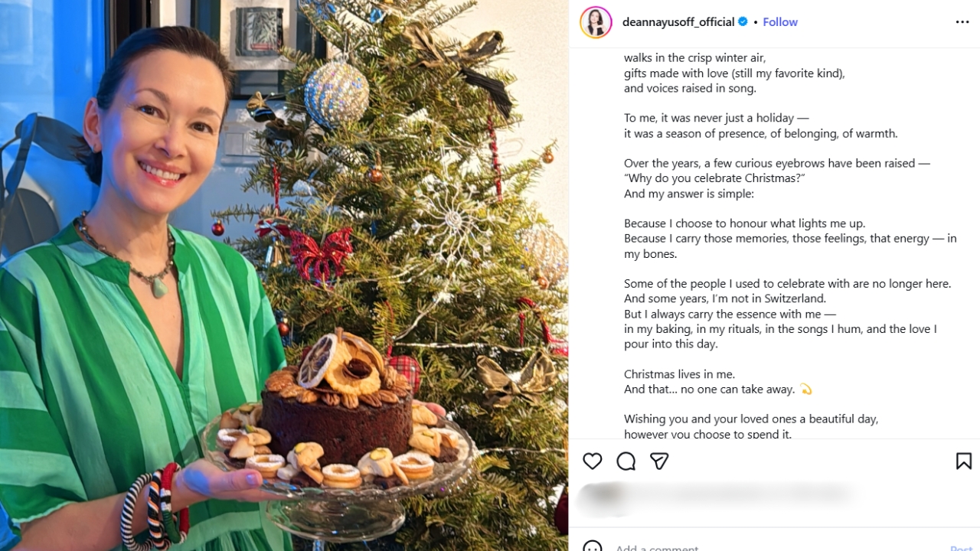Screen dimensions: 980x551
Task: Click the silver glitter ornament on the tree
Action: [x=336, y=94]
